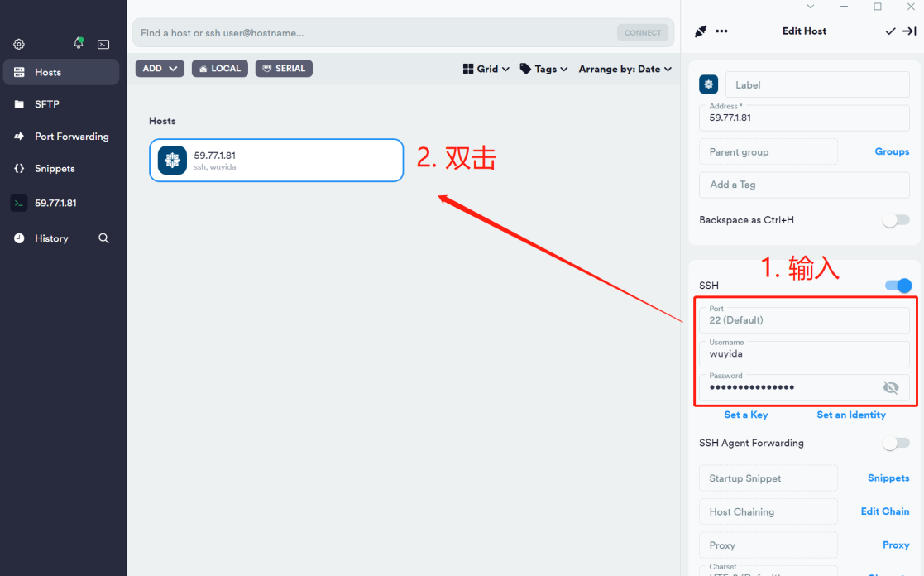Open the terminal icon beside notification bell
Screen dimensions: 924x576
103,44
